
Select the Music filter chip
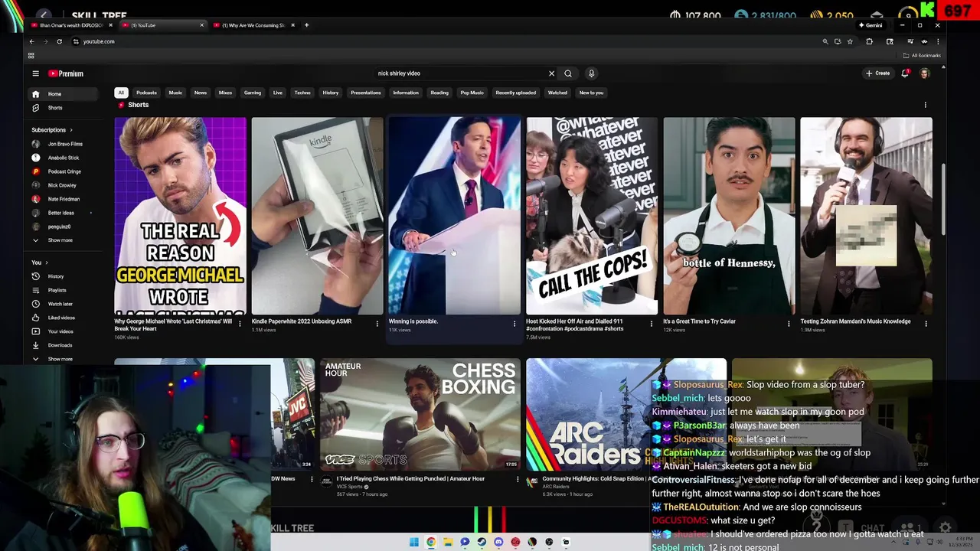175,93
